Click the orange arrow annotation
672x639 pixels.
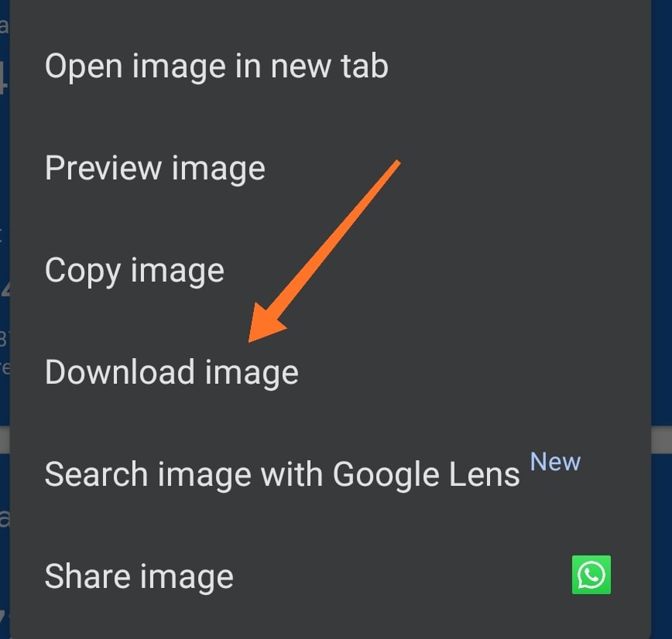point(324,251)
